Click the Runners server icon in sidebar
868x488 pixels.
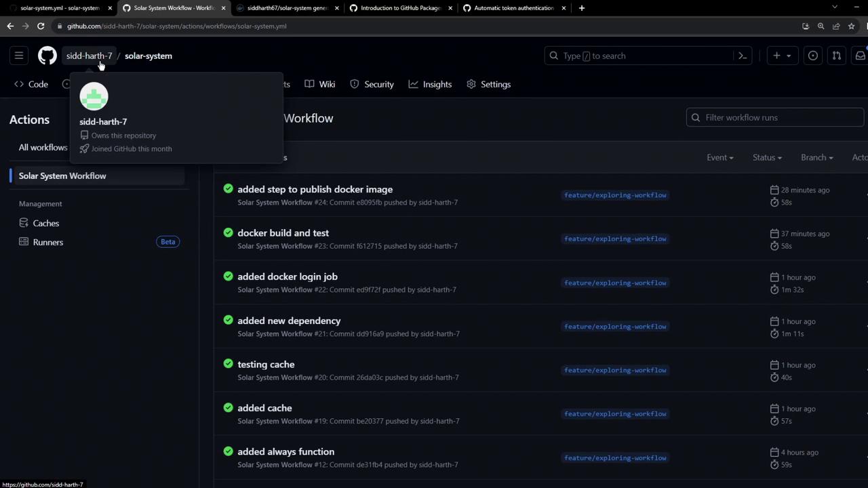pos(24,242)
